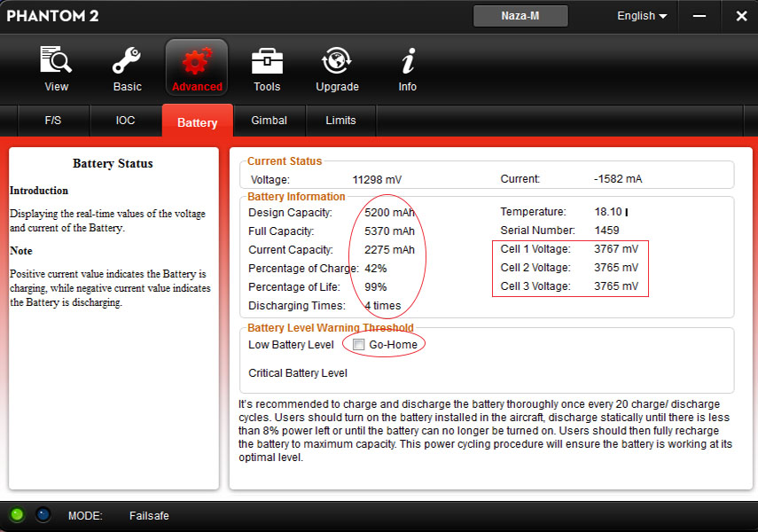Minimize the Phantom 2 window

(699, 16)
